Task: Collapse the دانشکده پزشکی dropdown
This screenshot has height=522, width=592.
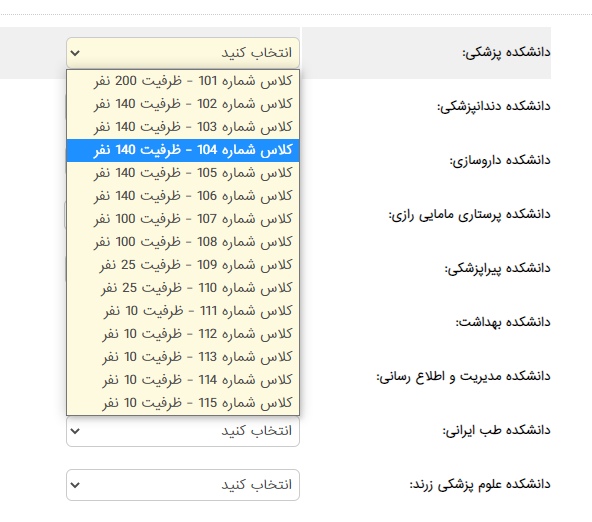Action: [183, 53]
